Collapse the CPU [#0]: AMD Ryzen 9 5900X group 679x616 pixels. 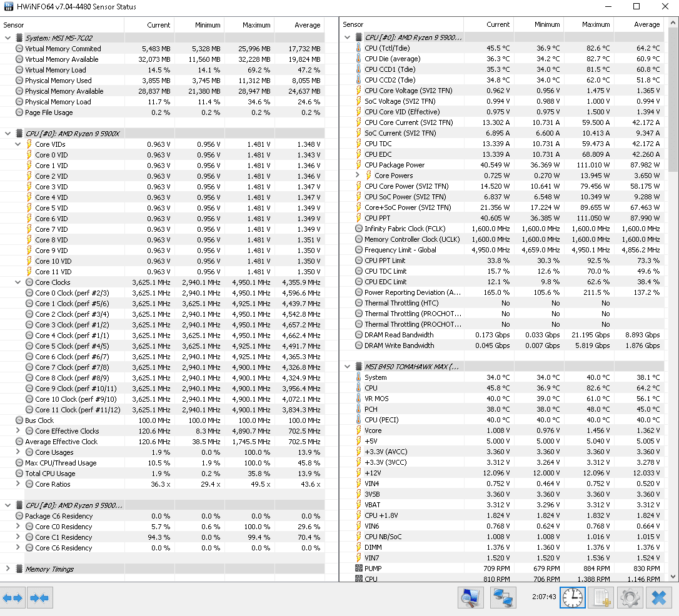(8, 134)
